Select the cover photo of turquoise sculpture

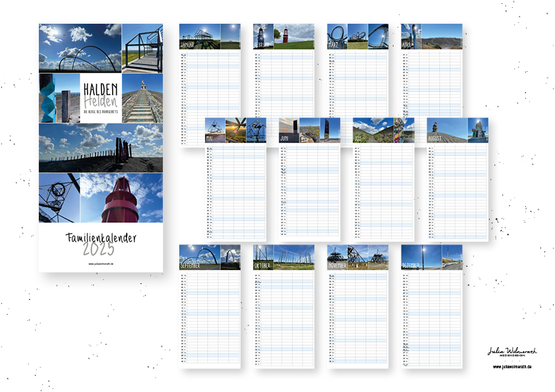click(x=59, y=98)
